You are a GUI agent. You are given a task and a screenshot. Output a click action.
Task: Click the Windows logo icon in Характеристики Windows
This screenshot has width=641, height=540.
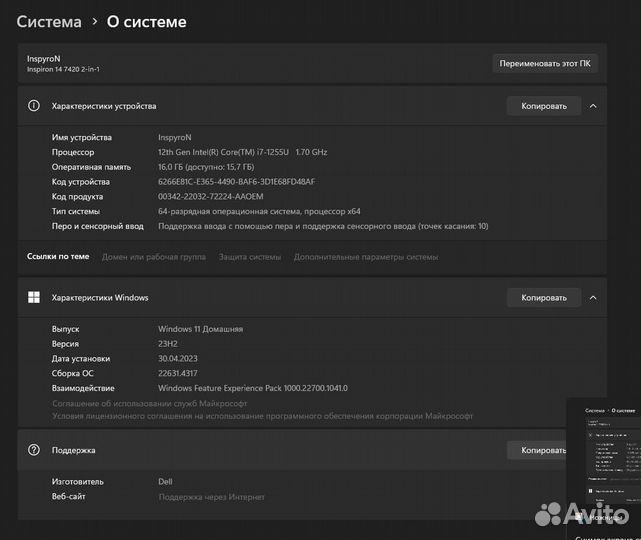(34, 297)
